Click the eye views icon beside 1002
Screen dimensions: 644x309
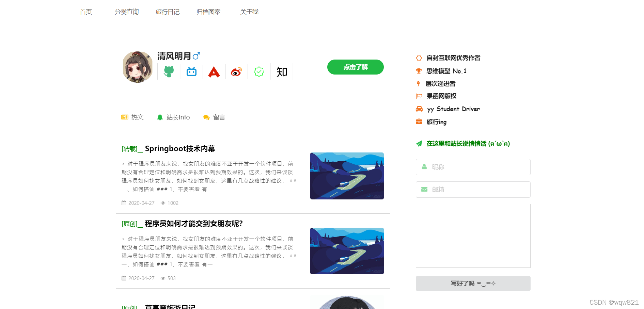[163, 203]
